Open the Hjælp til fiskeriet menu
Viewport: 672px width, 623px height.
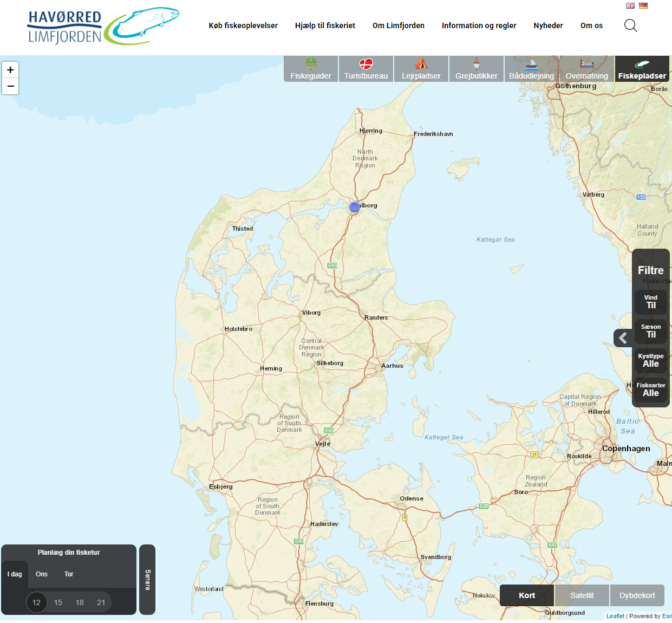coord(325,25)
